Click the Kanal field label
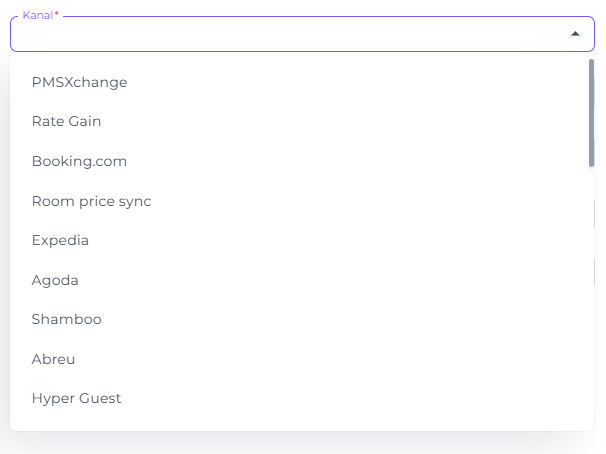606x454 pixels. (40, 15)
